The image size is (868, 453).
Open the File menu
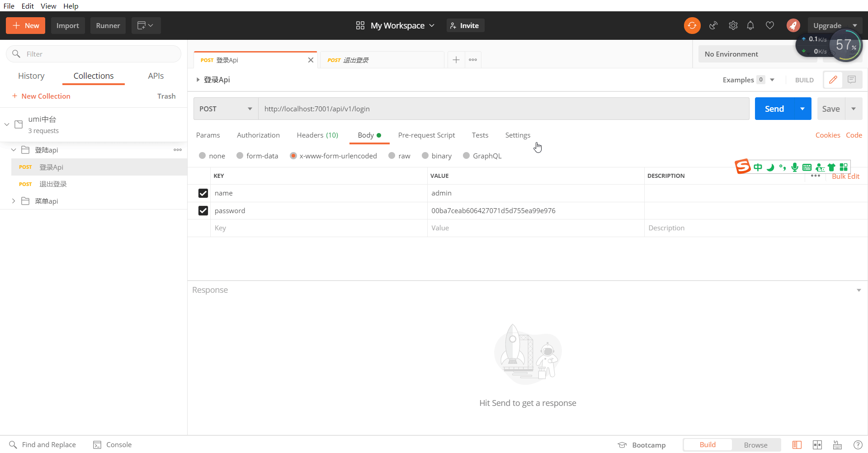coord(9,6)
